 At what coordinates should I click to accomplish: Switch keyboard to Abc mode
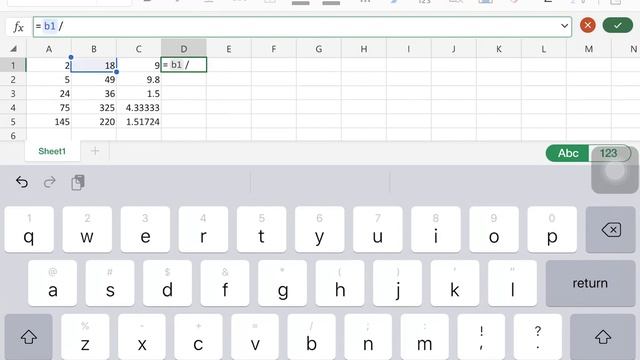click(x=568, y=153)
